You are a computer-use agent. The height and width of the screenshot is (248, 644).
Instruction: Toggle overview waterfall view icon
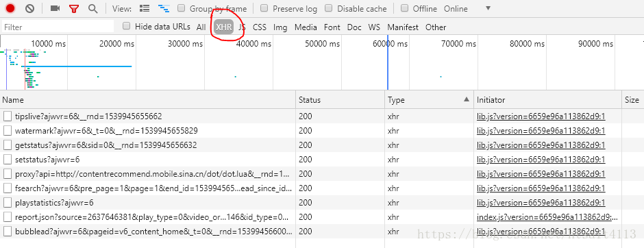coord(164,8)
